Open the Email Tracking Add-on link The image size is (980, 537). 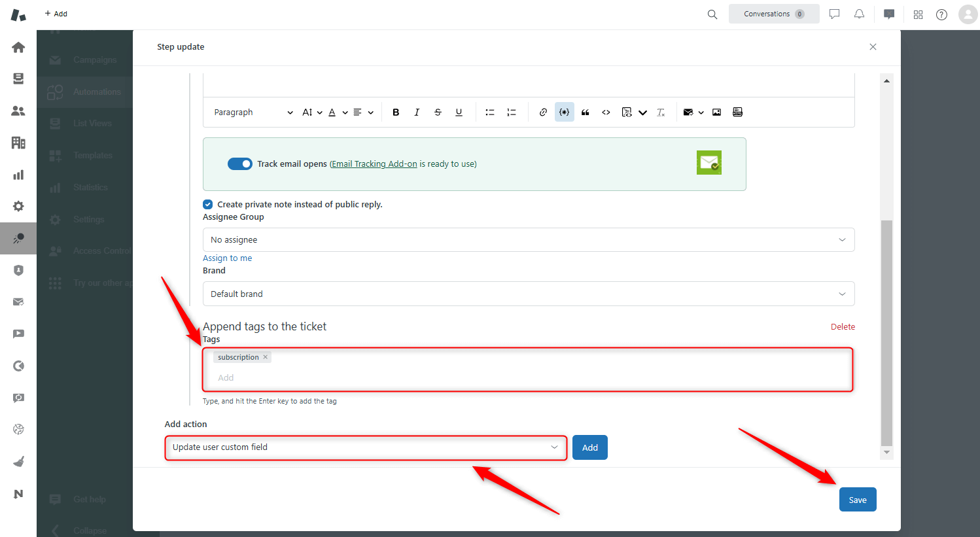(x=374, y=164)
